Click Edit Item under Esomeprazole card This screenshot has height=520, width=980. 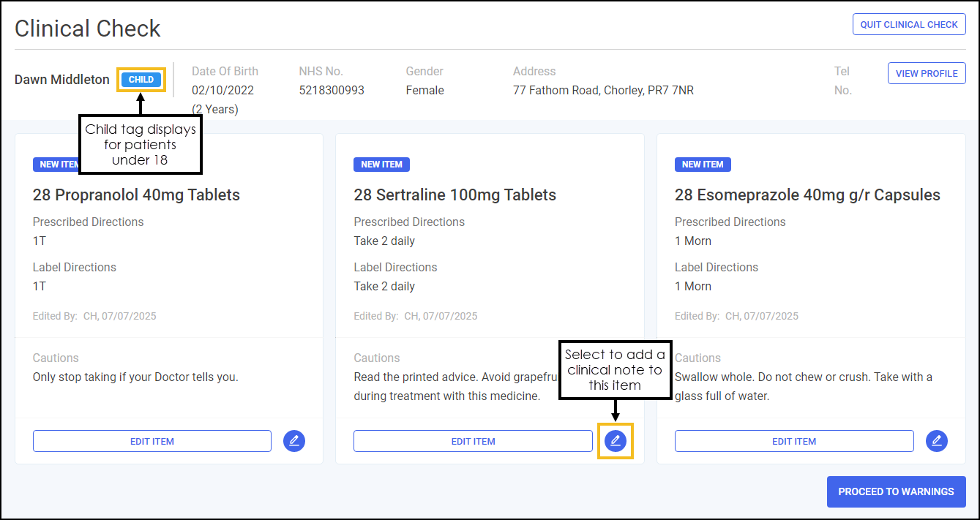tap(793, 441)
